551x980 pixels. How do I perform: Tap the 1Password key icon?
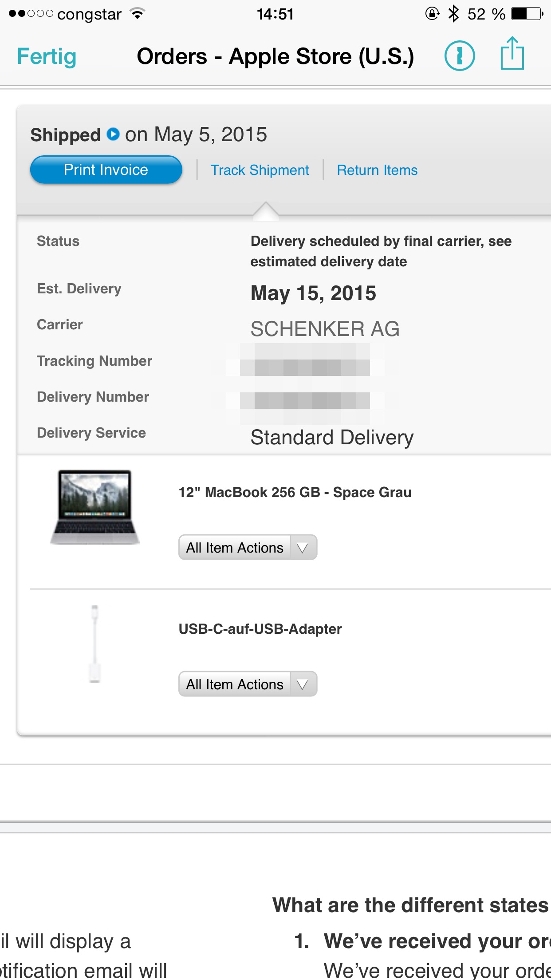(460, 56)
